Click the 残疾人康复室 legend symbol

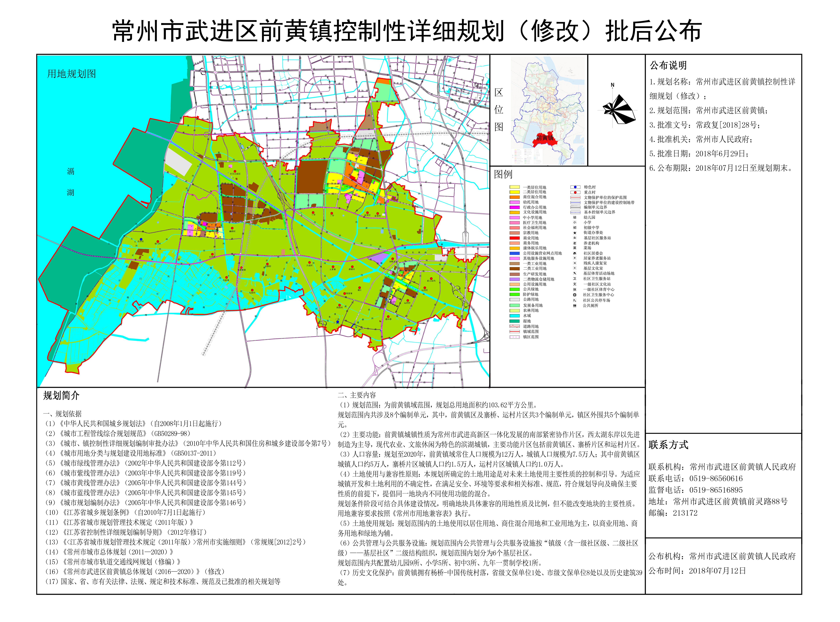[574, 263]
